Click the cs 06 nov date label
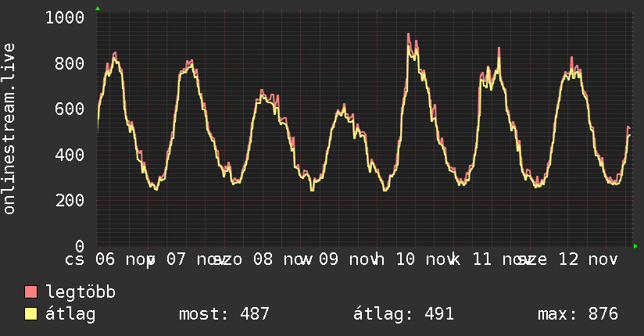 [x=109, y=259]
